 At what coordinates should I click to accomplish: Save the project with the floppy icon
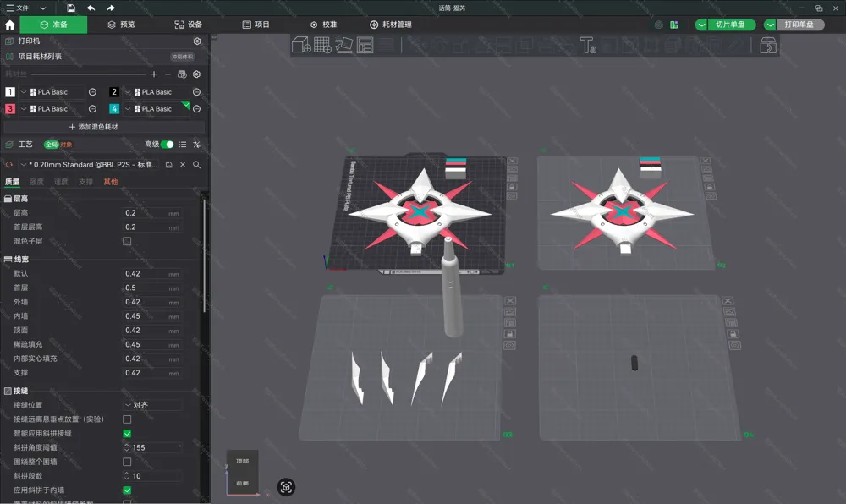[71, 8]
